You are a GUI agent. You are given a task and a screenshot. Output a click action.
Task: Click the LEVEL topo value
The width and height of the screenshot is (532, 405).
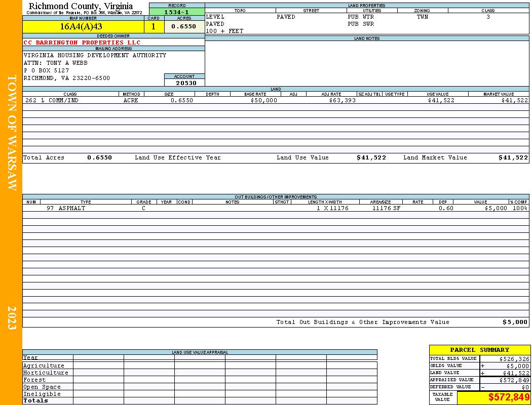(x=215, y=17)
